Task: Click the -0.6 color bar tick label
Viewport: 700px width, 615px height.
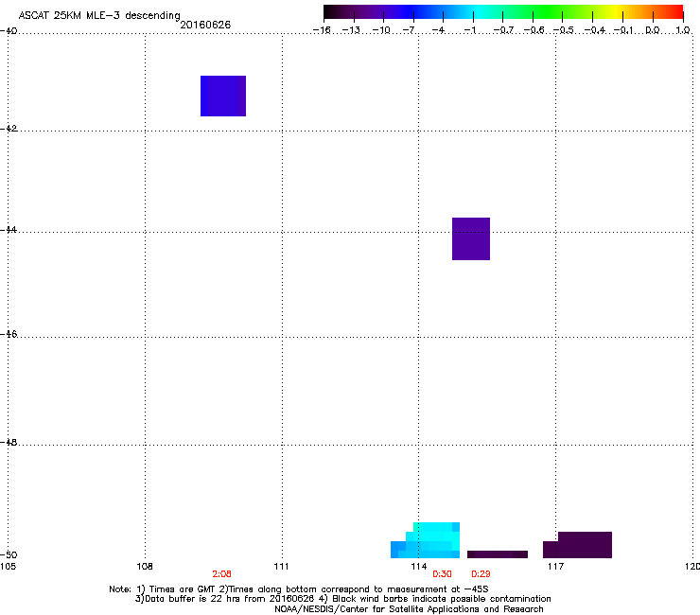Action: [x=534, y=30]
